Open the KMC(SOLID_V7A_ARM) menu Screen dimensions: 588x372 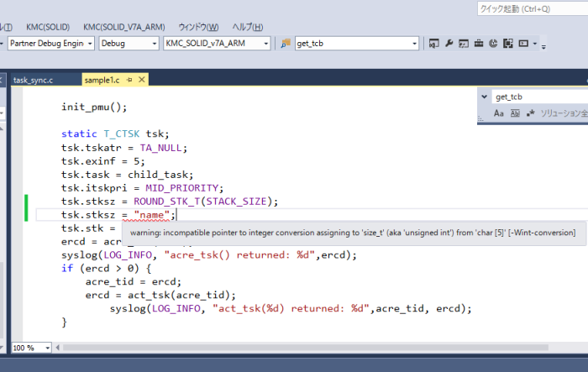(124, 26)
